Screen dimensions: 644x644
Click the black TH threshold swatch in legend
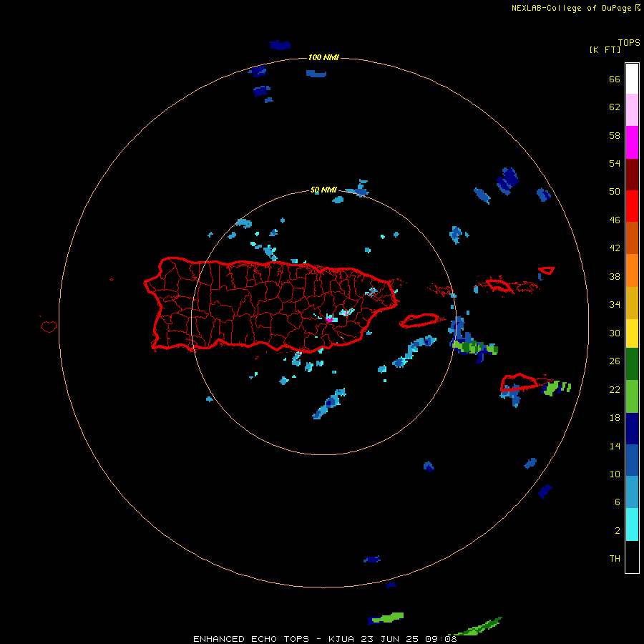[x=632, y=557]
